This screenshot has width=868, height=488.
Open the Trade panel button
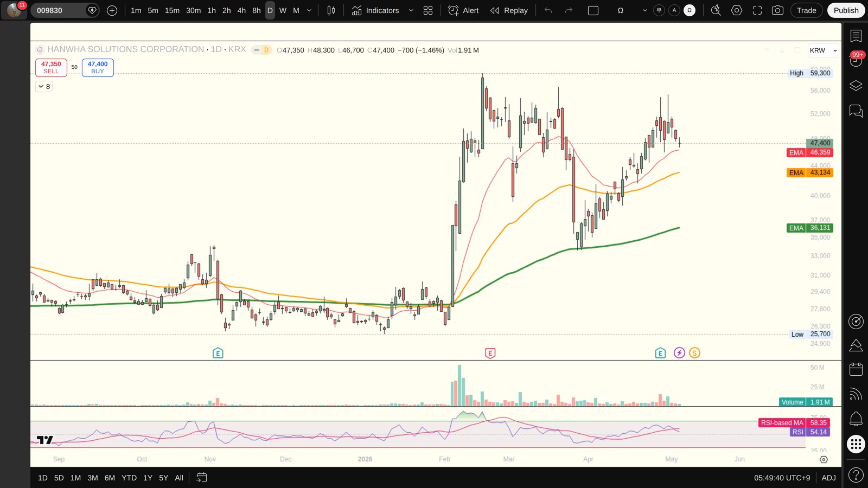807,10
